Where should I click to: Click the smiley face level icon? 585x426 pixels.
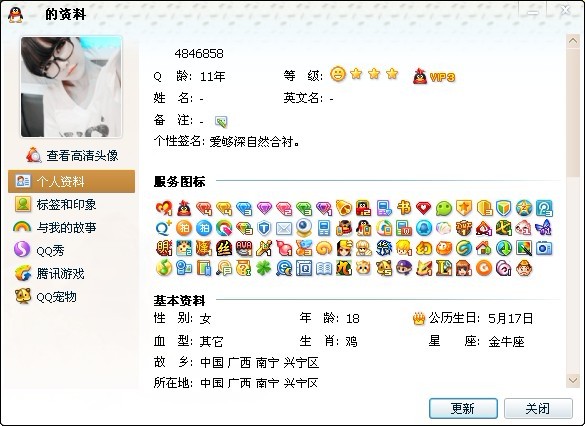click(338, 74)
